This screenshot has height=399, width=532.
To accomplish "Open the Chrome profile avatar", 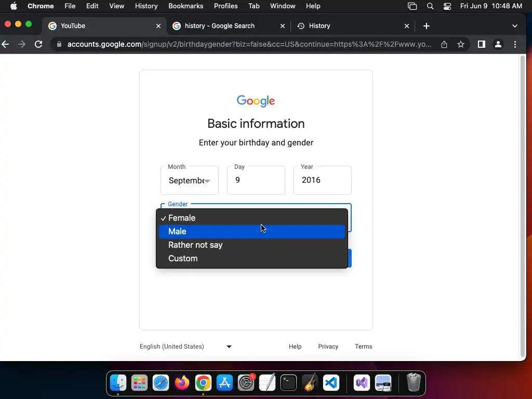I will coord(498,44).
